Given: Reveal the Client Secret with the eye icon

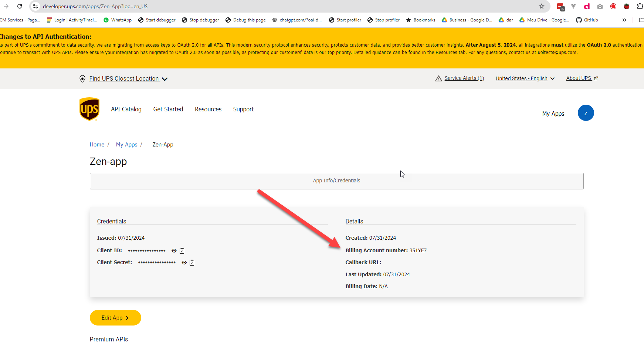Looking at the screenshot, I should coord(184,263).
